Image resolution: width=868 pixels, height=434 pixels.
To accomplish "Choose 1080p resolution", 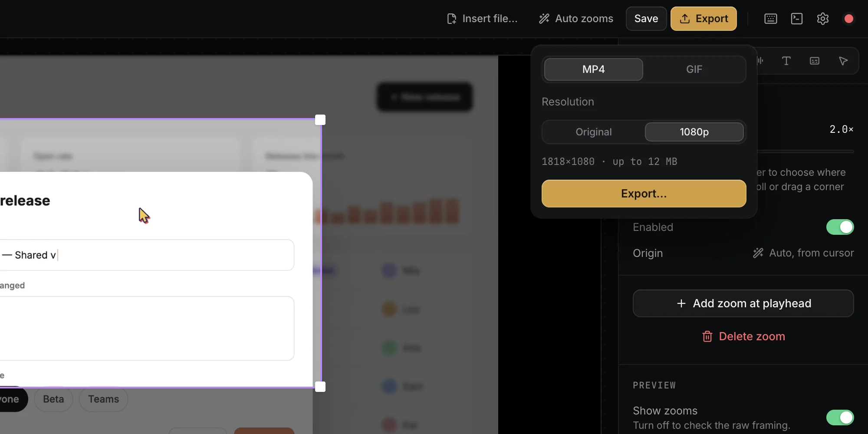I will [694, 132].
